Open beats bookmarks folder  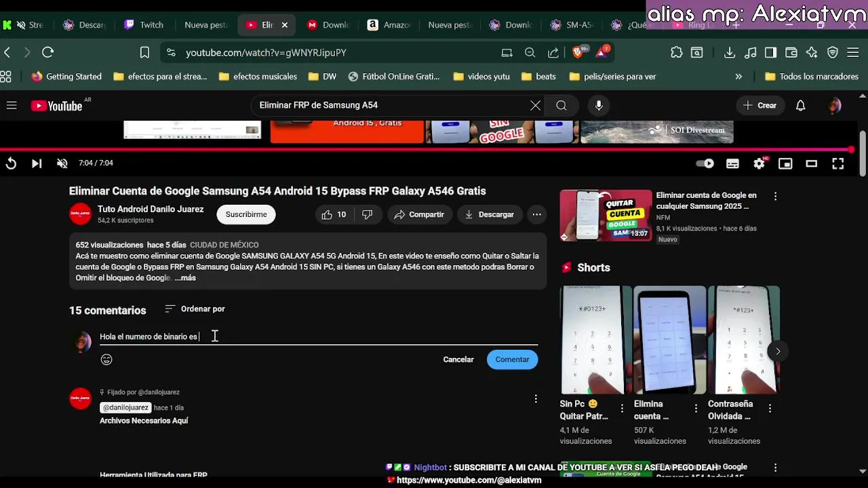(x=539, y=77)
